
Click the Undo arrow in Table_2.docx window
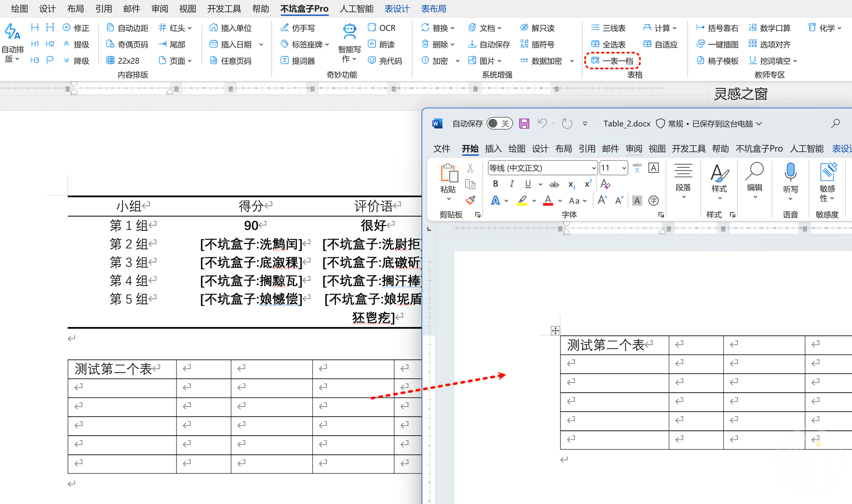[542, 124]
